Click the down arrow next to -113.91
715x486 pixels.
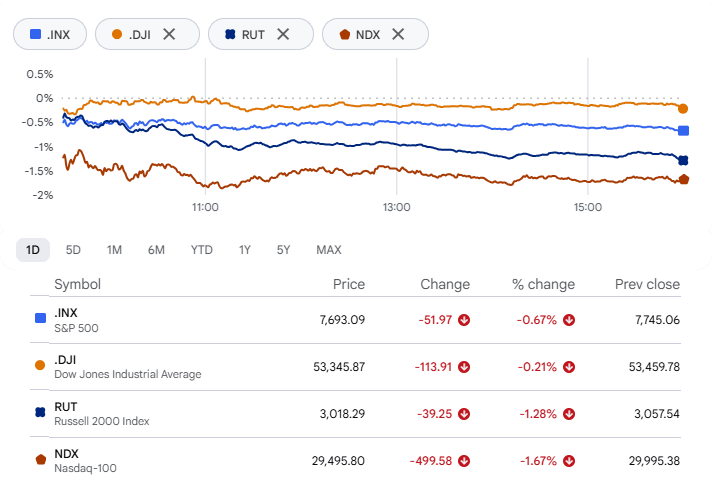point(464,367)
